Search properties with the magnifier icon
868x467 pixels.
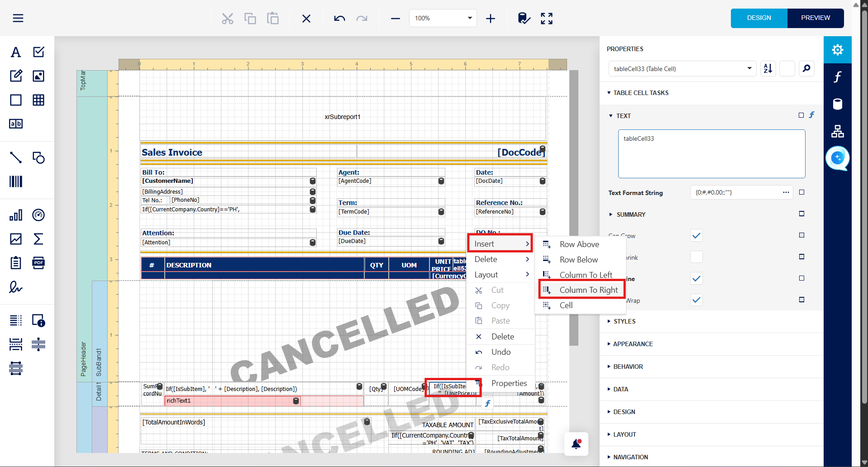(806, 68)
